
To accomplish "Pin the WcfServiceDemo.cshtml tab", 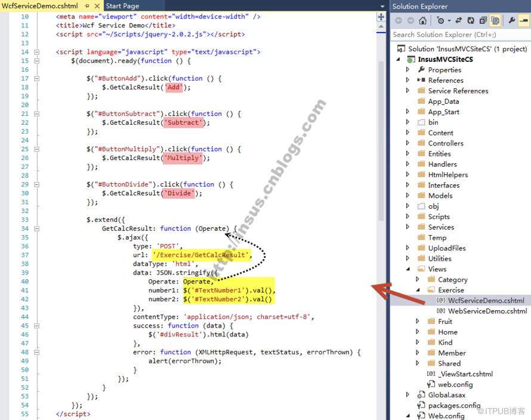I will point(87,6).
